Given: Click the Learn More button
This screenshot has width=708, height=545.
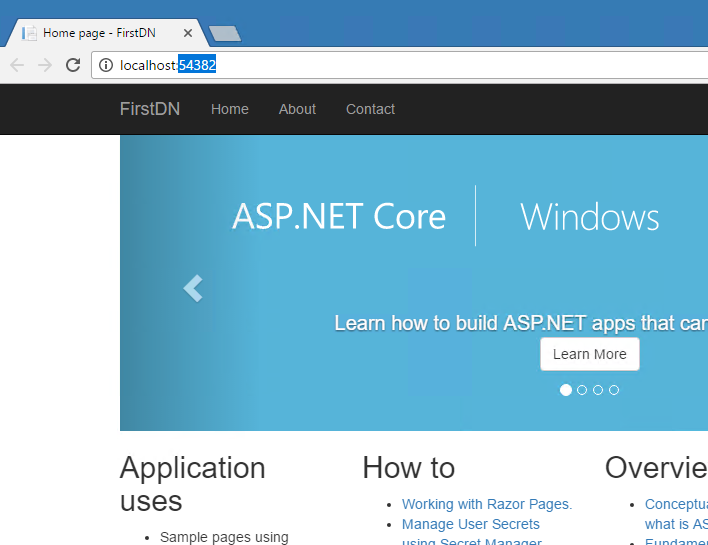Looking at the screenshot, I should [x=590, y=354].
